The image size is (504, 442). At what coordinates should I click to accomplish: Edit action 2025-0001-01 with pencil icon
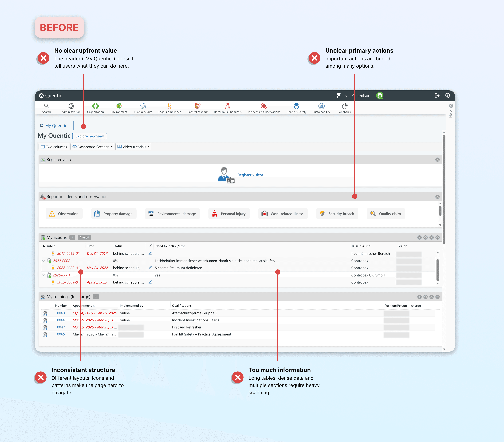click(150, 282)
